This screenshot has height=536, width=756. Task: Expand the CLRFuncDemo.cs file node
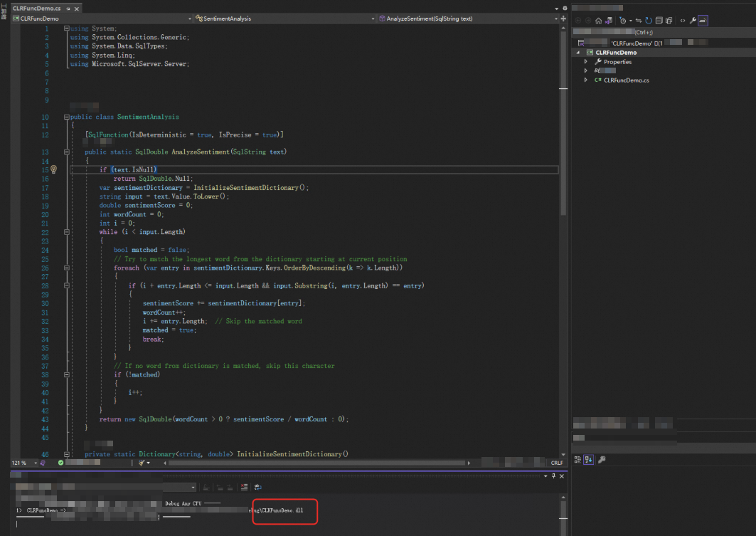pyautogui.click(x=586, y=80)
